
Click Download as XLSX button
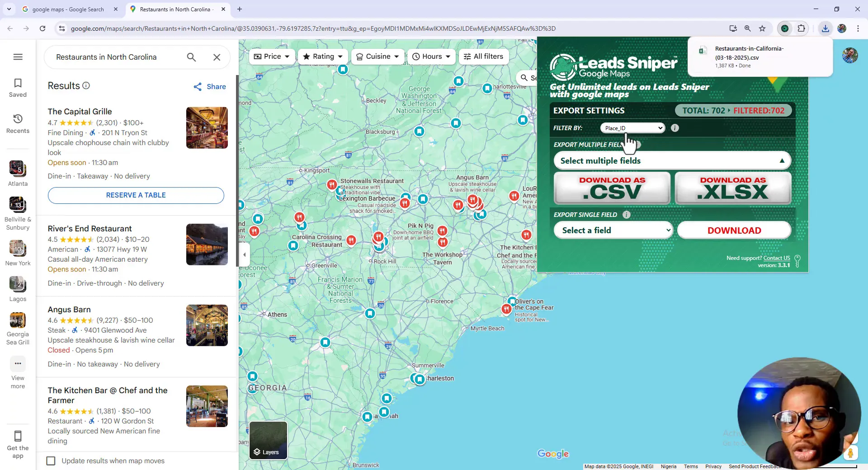coord(733,188)
